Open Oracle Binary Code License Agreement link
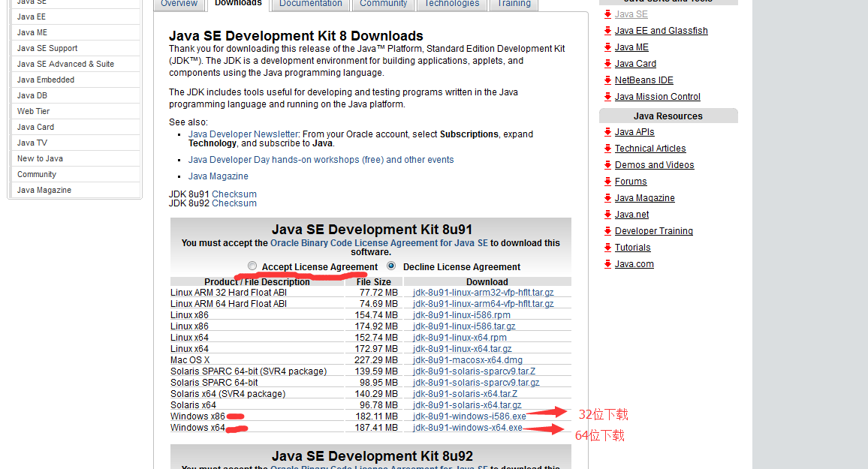The image size is (868, 469). (379, 243)
